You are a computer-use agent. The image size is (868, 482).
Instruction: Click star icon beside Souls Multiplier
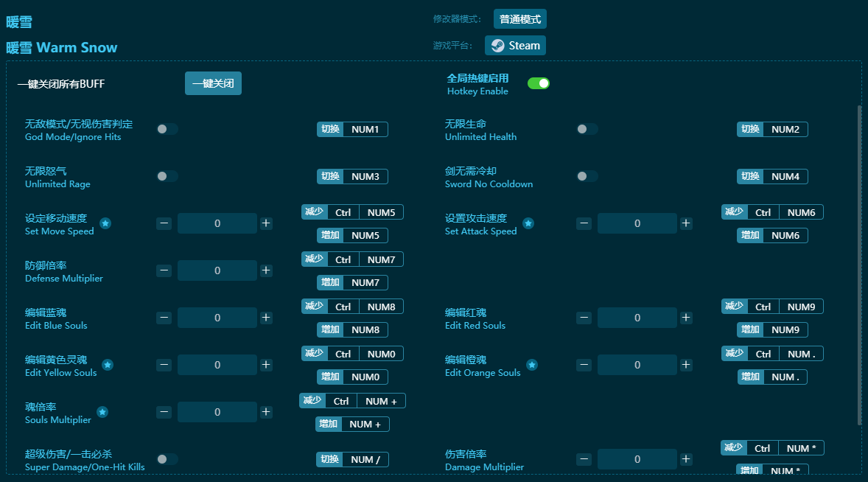[102, 412]
